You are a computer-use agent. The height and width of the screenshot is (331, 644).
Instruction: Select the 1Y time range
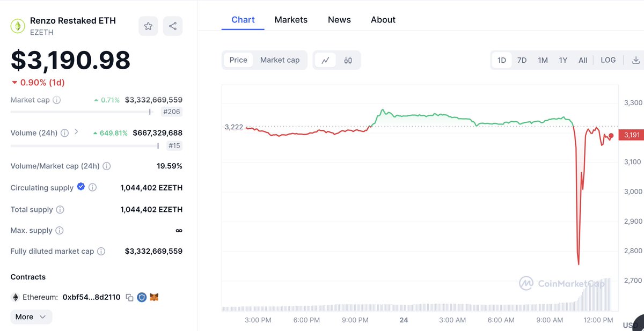tap(563, 60)
